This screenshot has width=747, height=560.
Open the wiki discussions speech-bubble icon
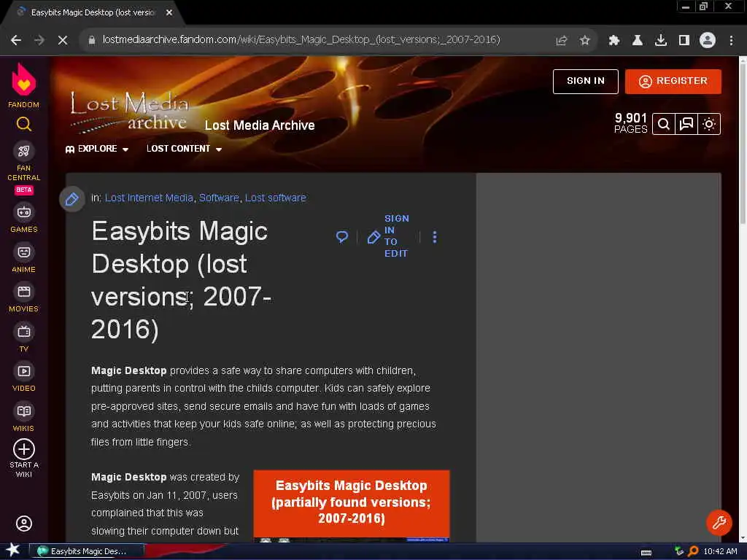click(x=686, y=124)
